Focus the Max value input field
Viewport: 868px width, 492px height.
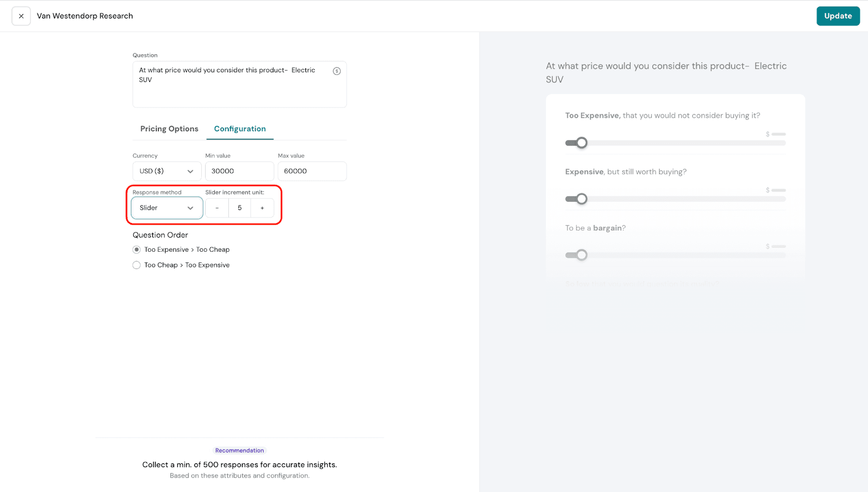pyautogui.click(x=312, y=171)
